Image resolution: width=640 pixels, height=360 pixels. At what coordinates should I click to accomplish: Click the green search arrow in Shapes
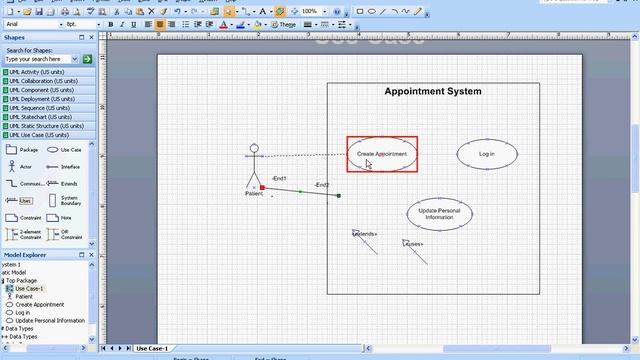pyautogui.click(x=87, y=59)
